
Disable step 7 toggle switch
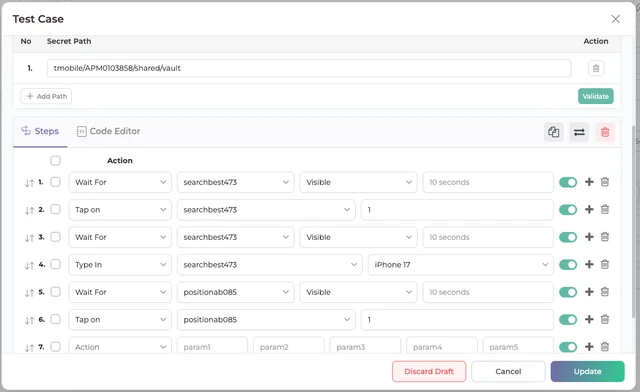coord(568,347)
